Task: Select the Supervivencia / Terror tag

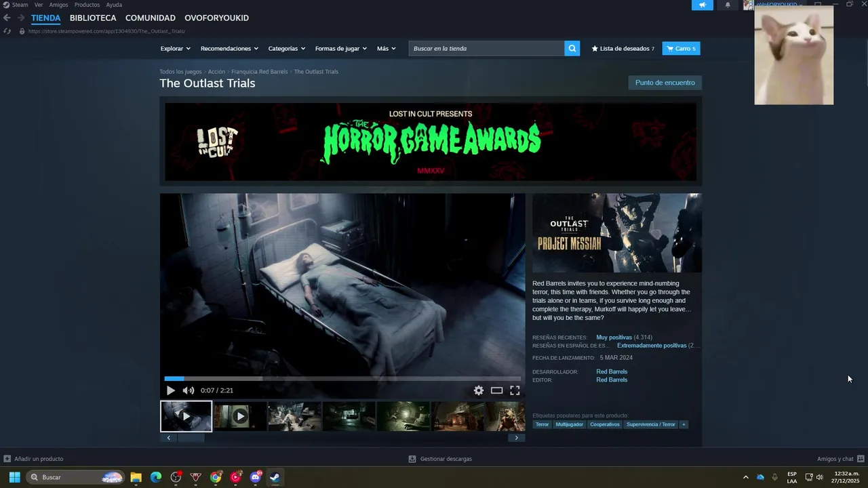Action: click(651, 424)
